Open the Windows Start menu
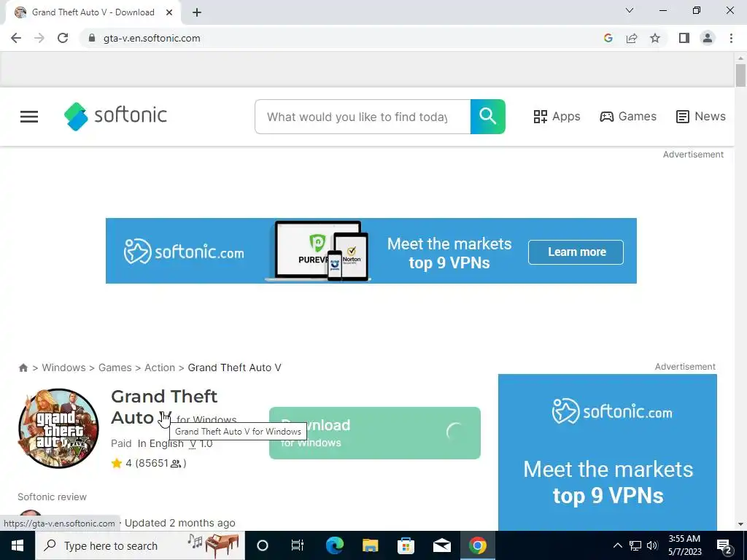747x560 pixels. click(18, 545)
